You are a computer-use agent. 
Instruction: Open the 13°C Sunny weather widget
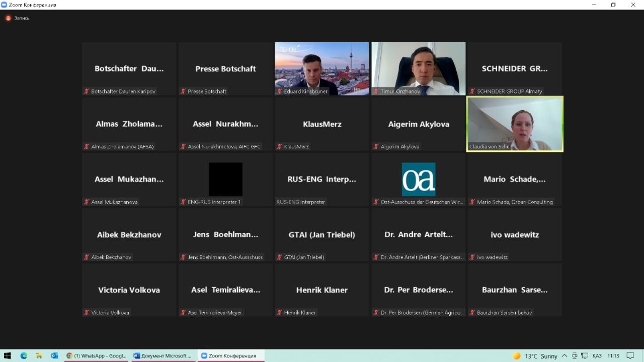pyautogui.click(x=535, y=355)
